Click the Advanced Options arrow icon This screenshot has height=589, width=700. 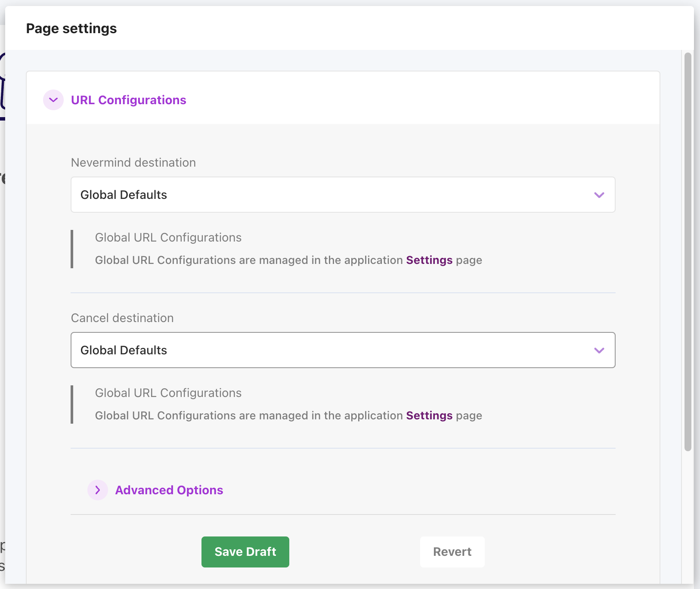tap(98, 490)
